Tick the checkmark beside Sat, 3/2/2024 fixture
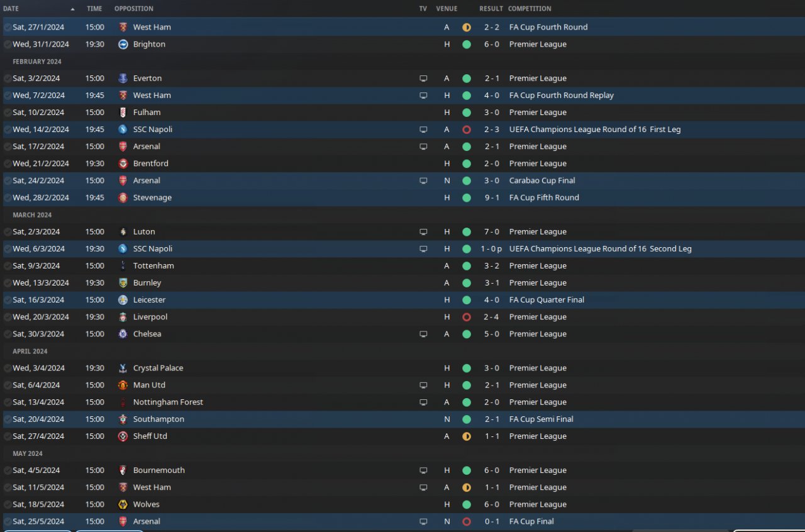The height and width of the screenshot is (532, 805). pos(8,79)
